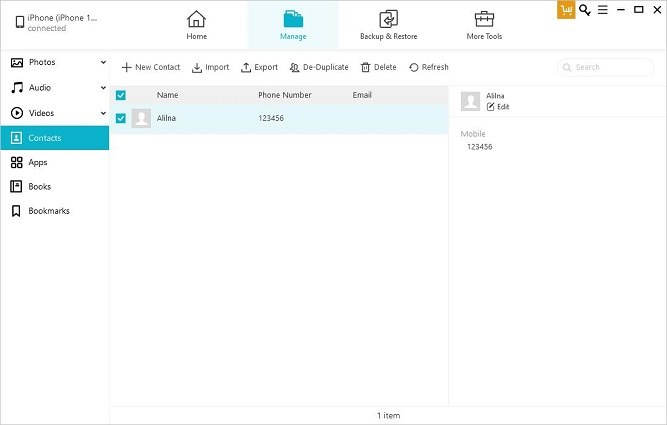Open the Backup & Restore tab
The image size is (667, 425).
click(x=388, y=25)
